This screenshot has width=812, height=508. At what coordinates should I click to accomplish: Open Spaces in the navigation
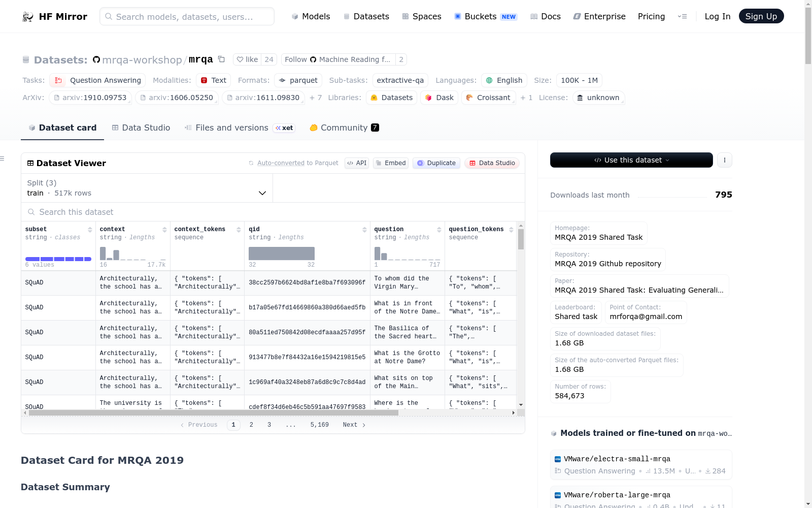pos(421,16)
